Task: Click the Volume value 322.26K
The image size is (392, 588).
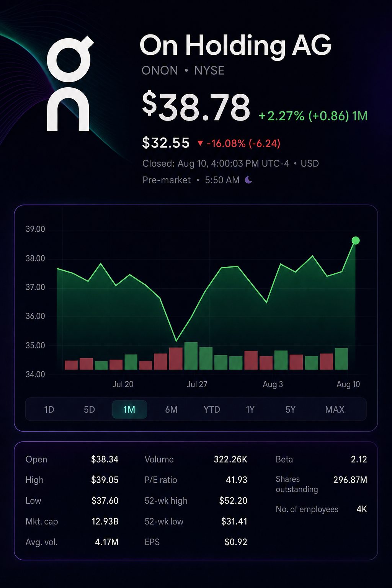Action: [230, 459]
